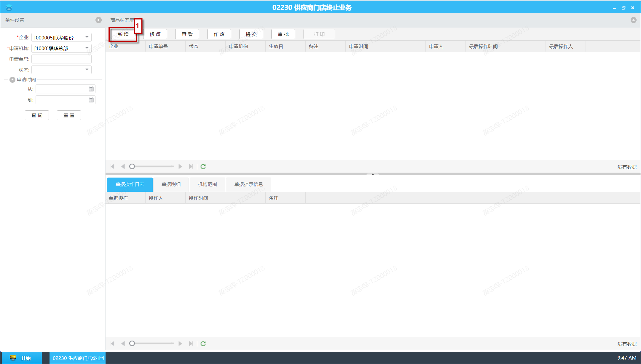Sort by 单据操作 column header
This screenshot has width=641, height=364.
(125, 198)
